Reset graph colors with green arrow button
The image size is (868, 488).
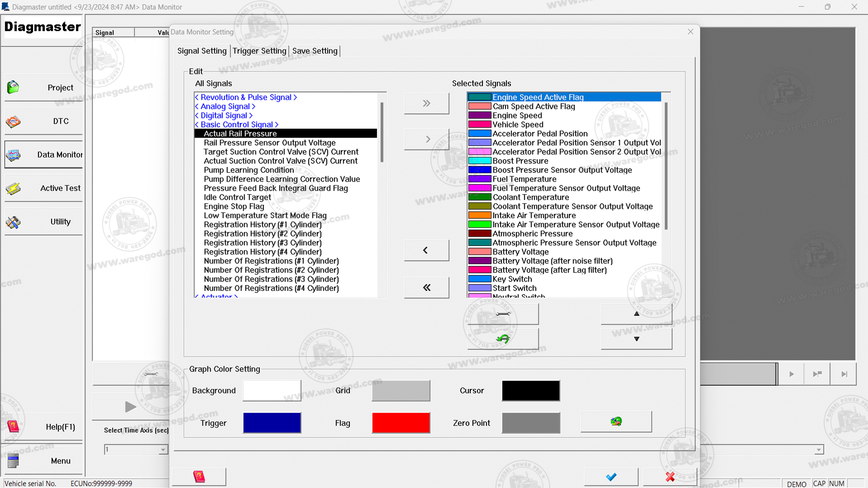616,422
